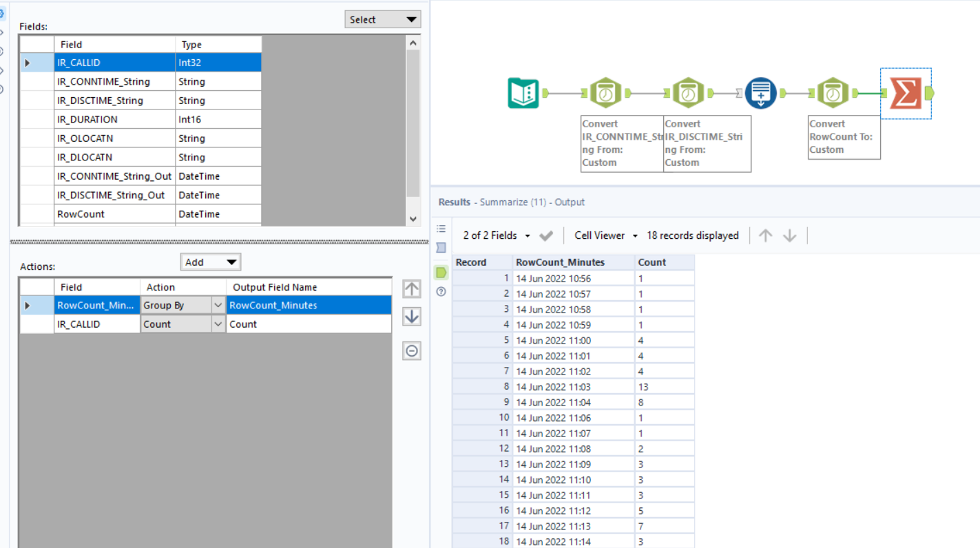Screen dimensions: 980x548
Task: Select the blue Select Records tool
Action: pyautogui.click(x=760, y=93)
